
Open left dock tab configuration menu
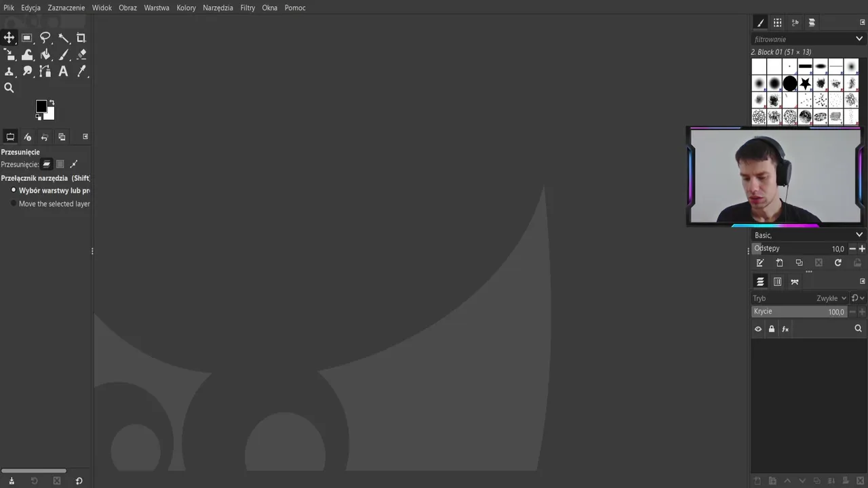pos(85,137)
